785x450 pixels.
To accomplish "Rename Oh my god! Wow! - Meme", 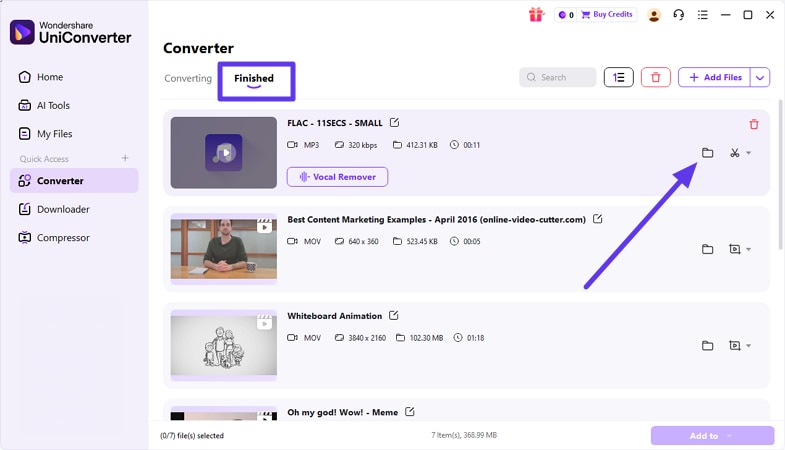I will click(410, 412).
